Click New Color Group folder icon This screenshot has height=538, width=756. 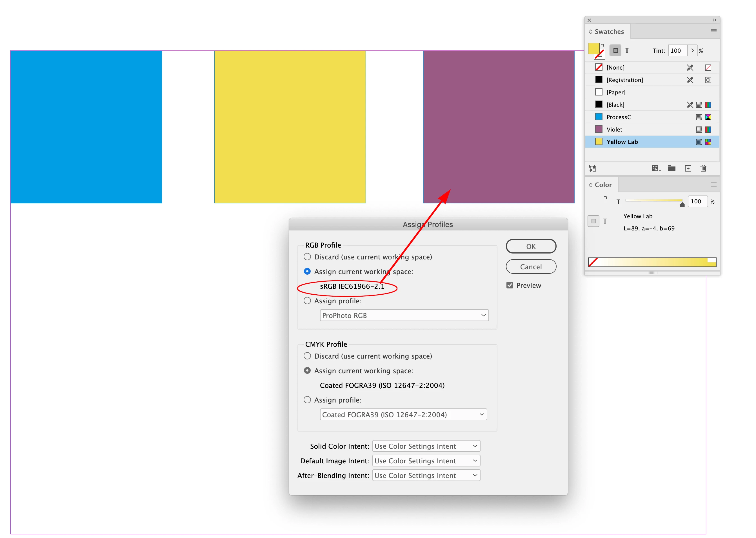point(671,168)
